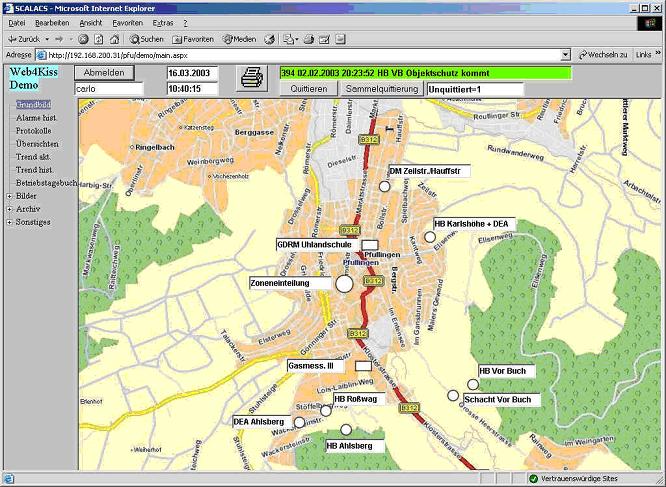
Task: Open the Favoriten menu in menu bar
Action: [x=127, y=23]
